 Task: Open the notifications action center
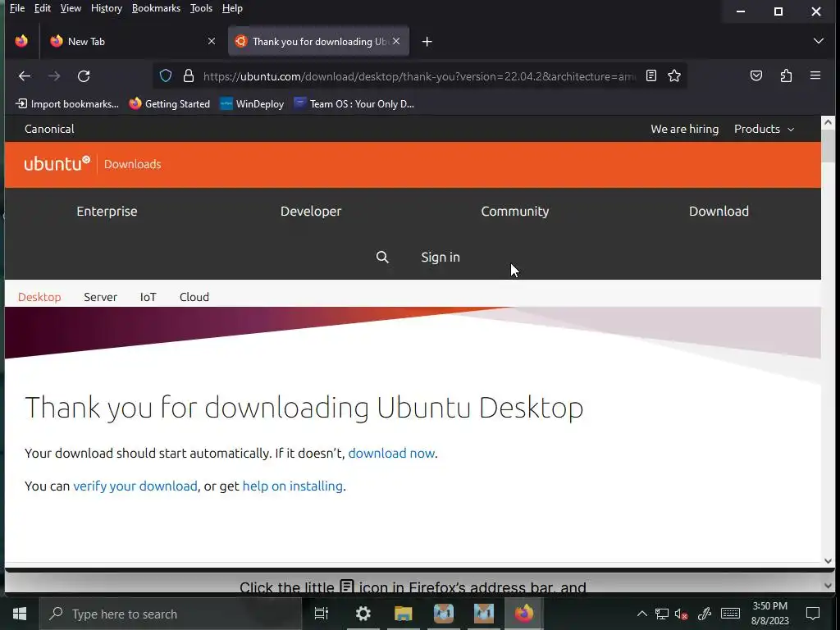point(813,614)
